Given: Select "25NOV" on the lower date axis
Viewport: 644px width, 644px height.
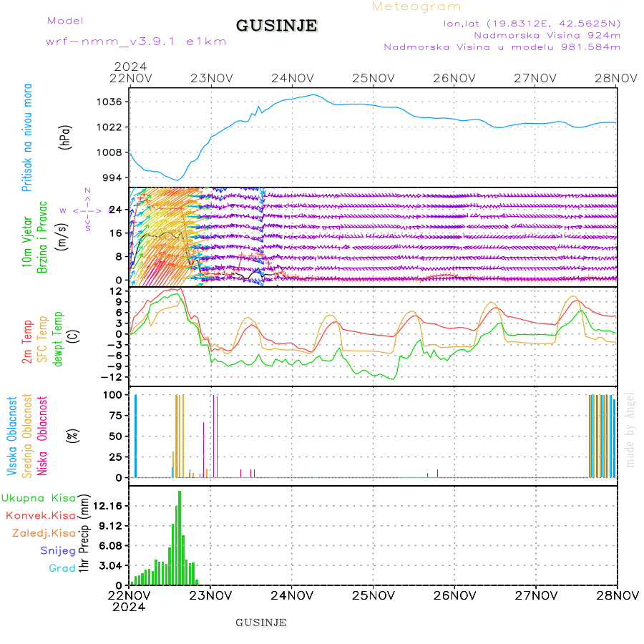Looking at the screenshot, I should pos(374,595).
